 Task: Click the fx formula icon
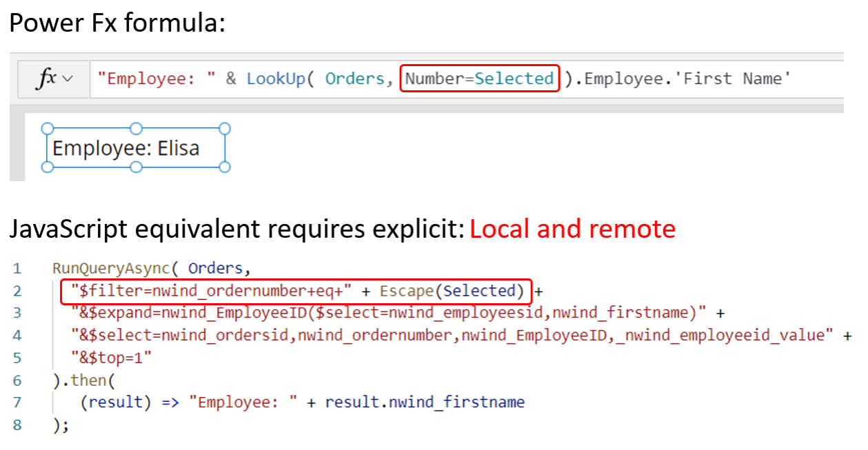click(x=46, y=79)
